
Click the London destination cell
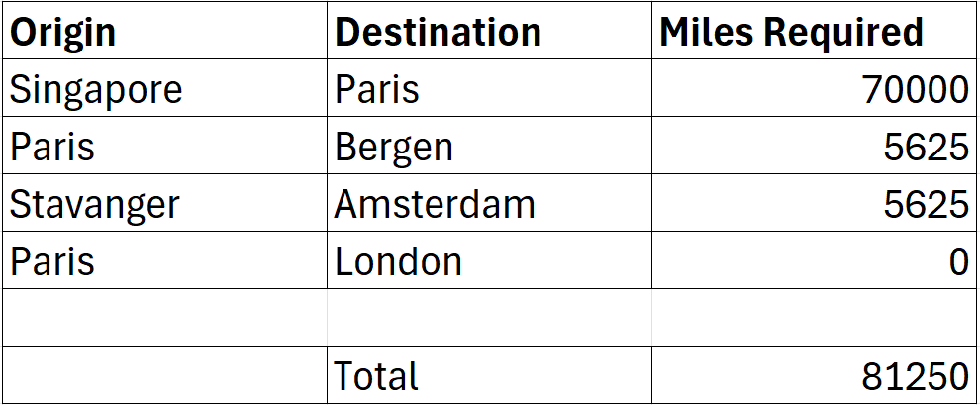tap(489, 262)
